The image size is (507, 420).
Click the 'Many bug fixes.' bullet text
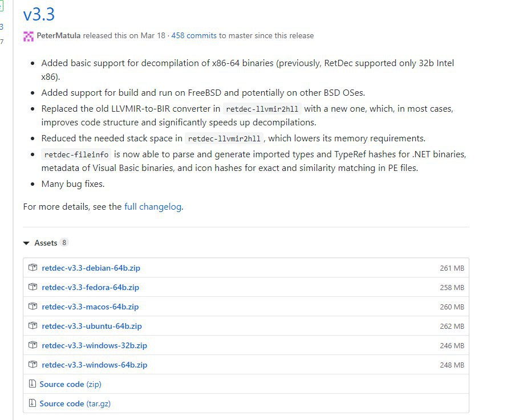73,184
